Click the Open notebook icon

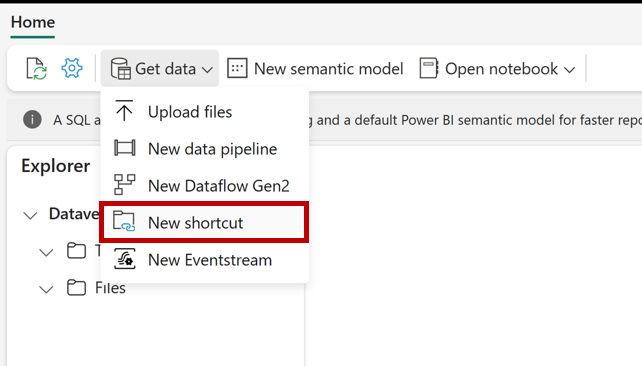[x=429, y=68]
